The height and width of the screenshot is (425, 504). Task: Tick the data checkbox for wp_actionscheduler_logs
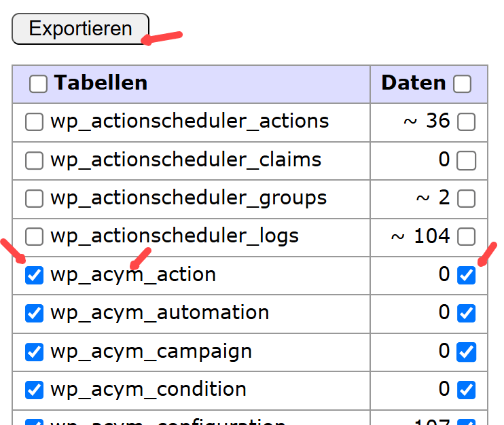(x=466, y=237)
